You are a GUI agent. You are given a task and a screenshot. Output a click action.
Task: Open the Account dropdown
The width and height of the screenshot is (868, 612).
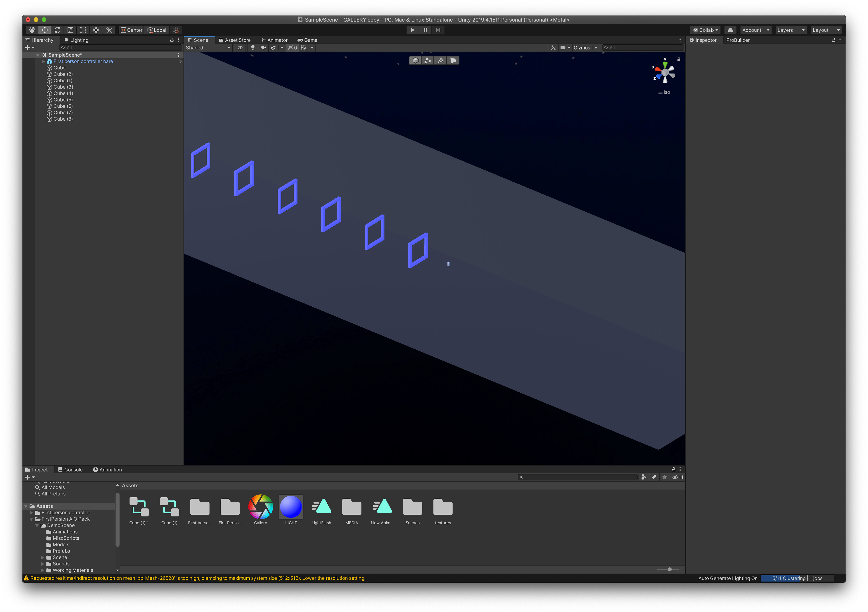755,30
